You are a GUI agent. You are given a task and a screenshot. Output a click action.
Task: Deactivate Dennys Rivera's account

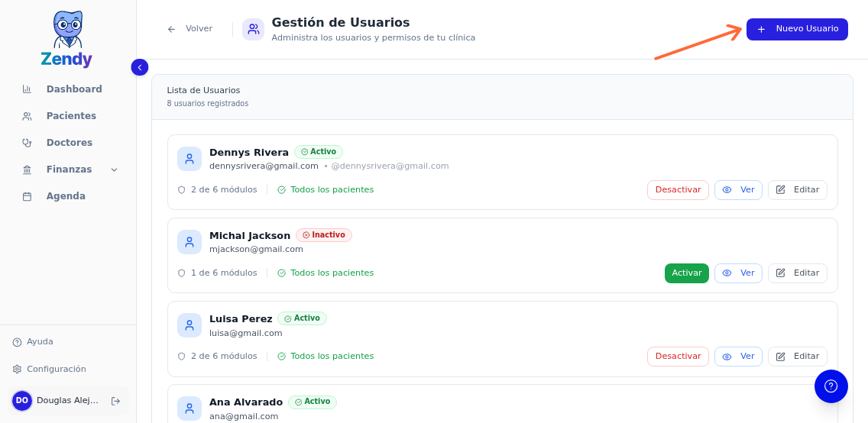point(679,189)
